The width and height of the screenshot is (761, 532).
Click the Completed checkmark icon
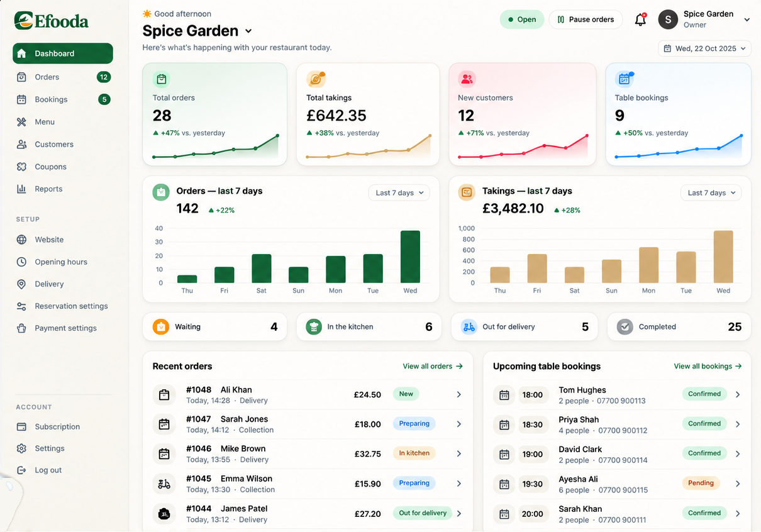tap(625, 327)
